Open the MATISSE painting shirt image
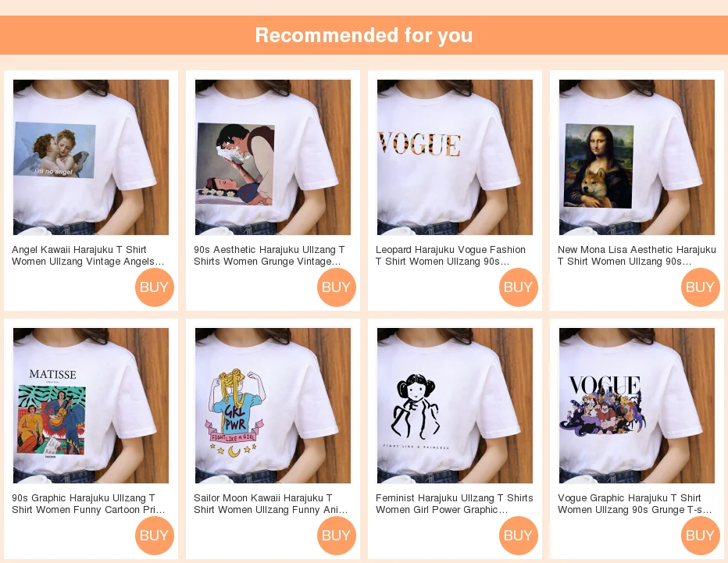Screen dimensions: 728x563 coord(91,406)
